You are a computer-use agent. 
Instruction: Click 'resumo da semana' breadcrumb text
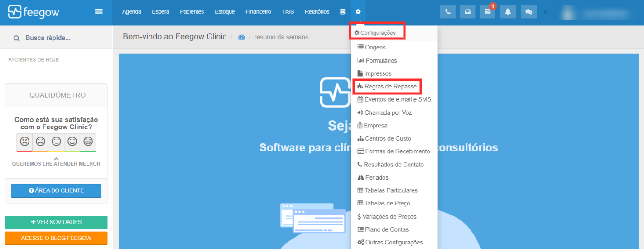pos(282,37)
